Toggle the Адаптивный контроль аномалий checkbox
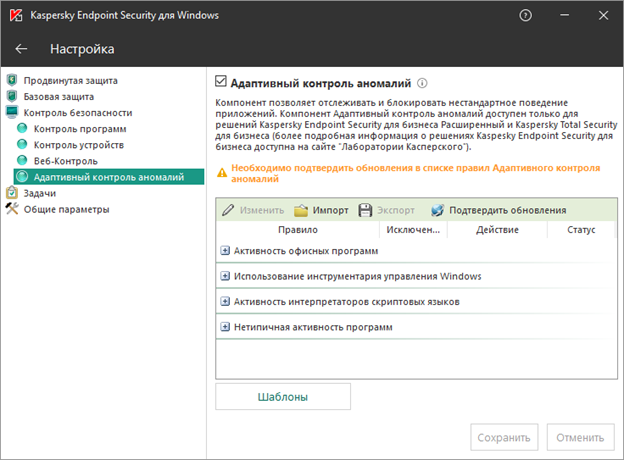 (222, 84)
